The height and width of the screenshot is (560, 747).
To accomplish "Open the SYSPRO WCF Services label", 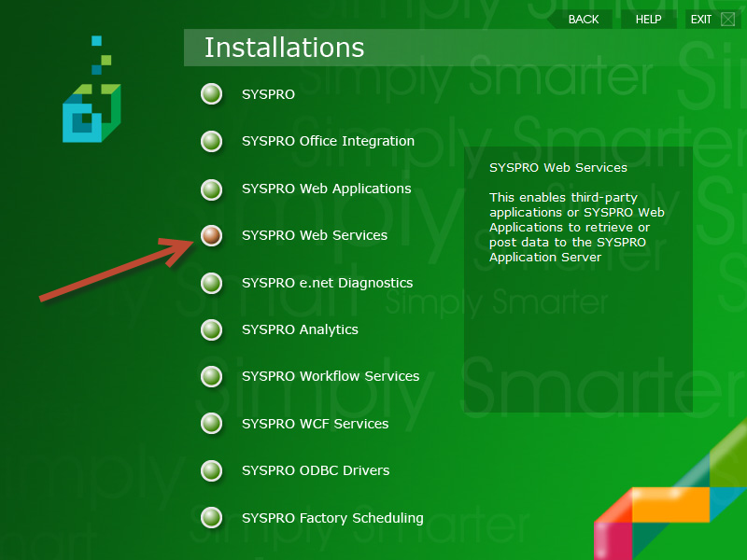I will (x=316, y=424).
